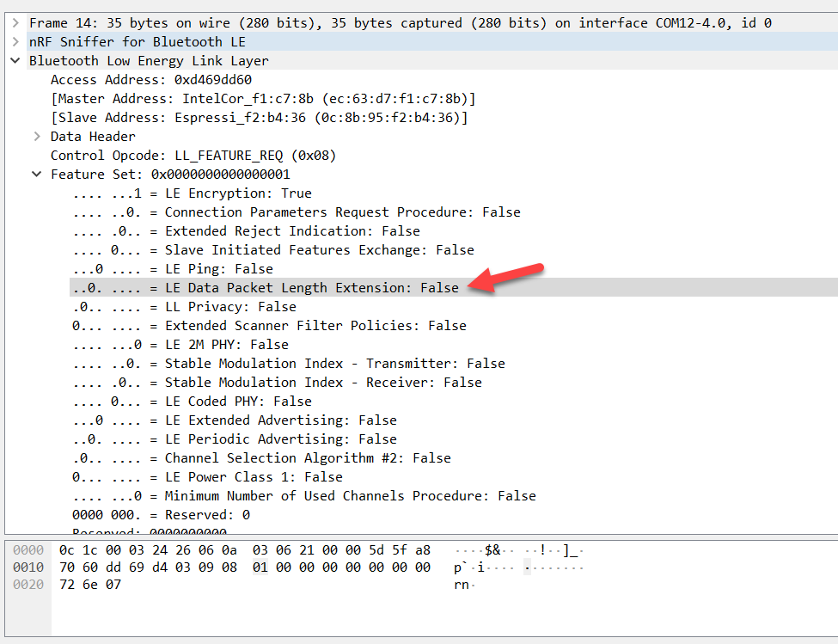Viewport: 838px width, 644px height.
Task: Click the rn text in the ASCII pane
Action: click(460, 584)
